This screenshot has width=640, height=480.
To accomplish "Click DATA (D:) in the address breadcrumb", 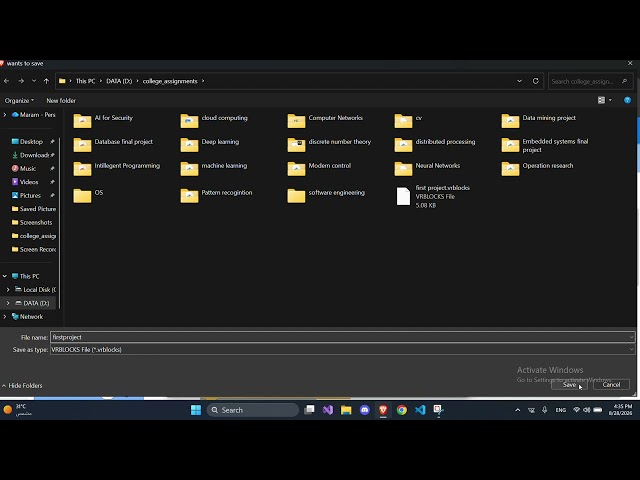I will click(x=119, y=81).
